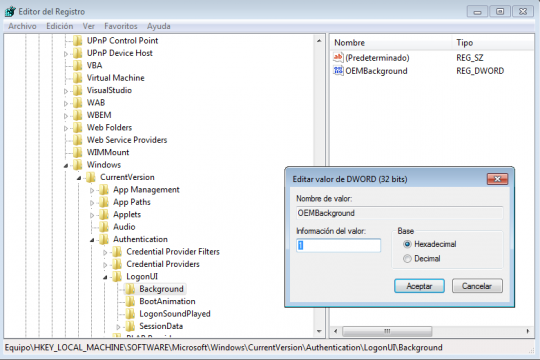The width and height of the screenshot is (540, 360).
Task: Click the Audio folder icon
Action: (104, 227)
